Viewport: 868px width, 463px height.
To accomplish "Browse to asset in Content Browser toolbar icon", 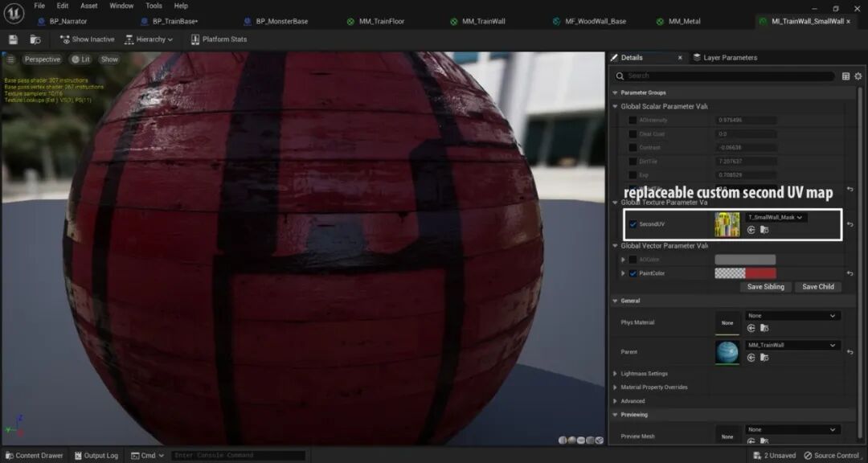I will pos(35,39).
